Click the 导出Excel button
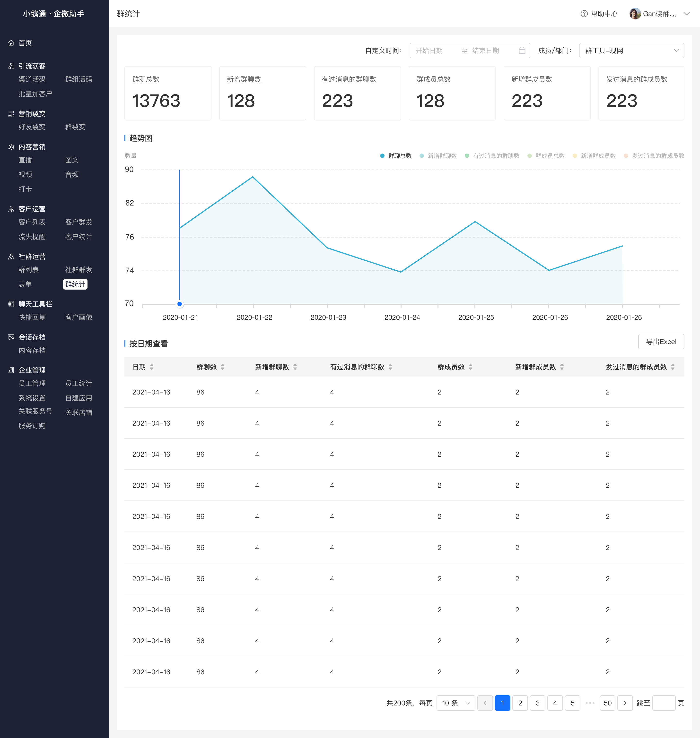Screen dimensions: 700x738 tap(661, 342)
